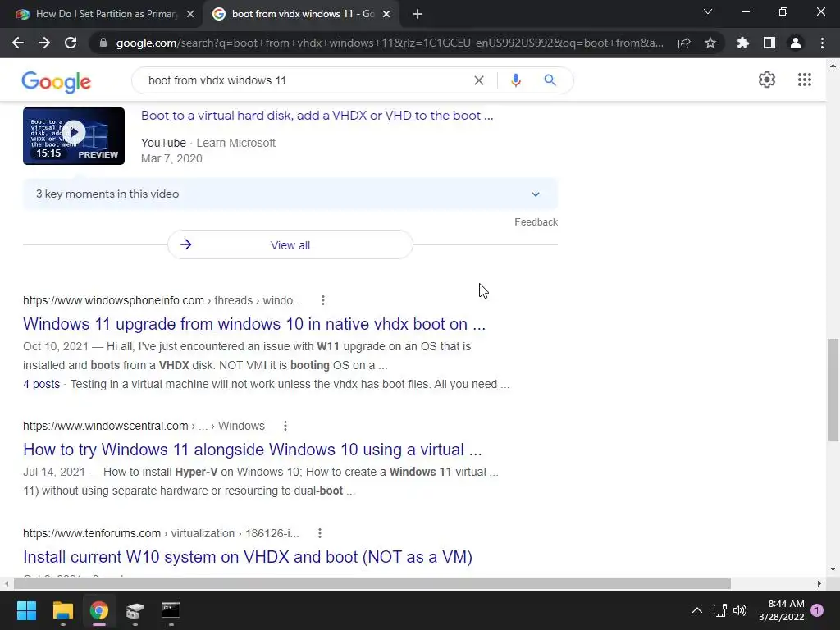Click the tenforums.com URL breadcrumb
The image size is (840, 630).
pos(161,533)
